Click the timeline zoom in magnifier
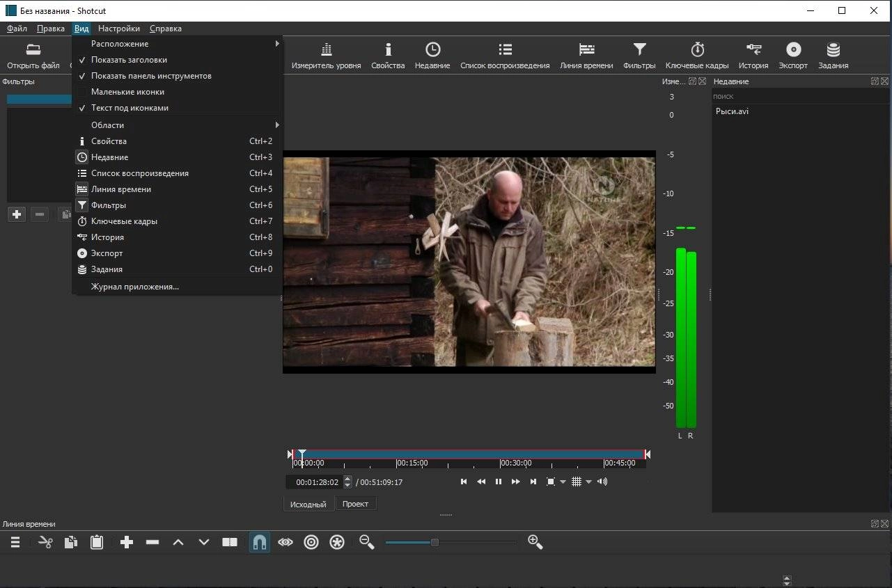The image size is (892, 588). 535,542
